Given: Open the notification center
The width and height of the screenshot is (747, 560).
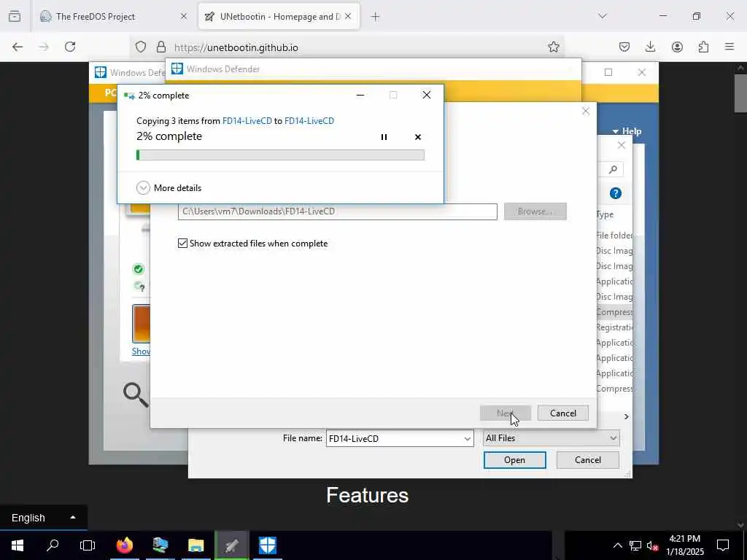Looking at the screenshot, I should click(723, 545).
